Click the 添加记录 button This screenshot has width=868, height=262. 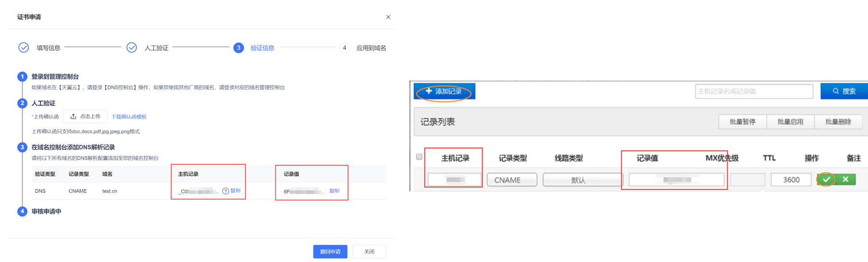[x=445, y=91]
